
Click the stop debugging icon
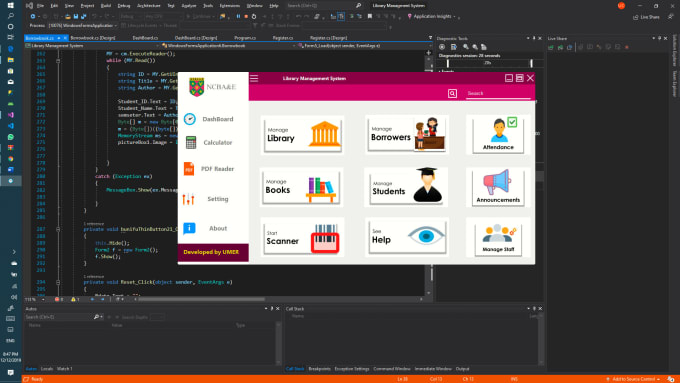pos(246,16)
